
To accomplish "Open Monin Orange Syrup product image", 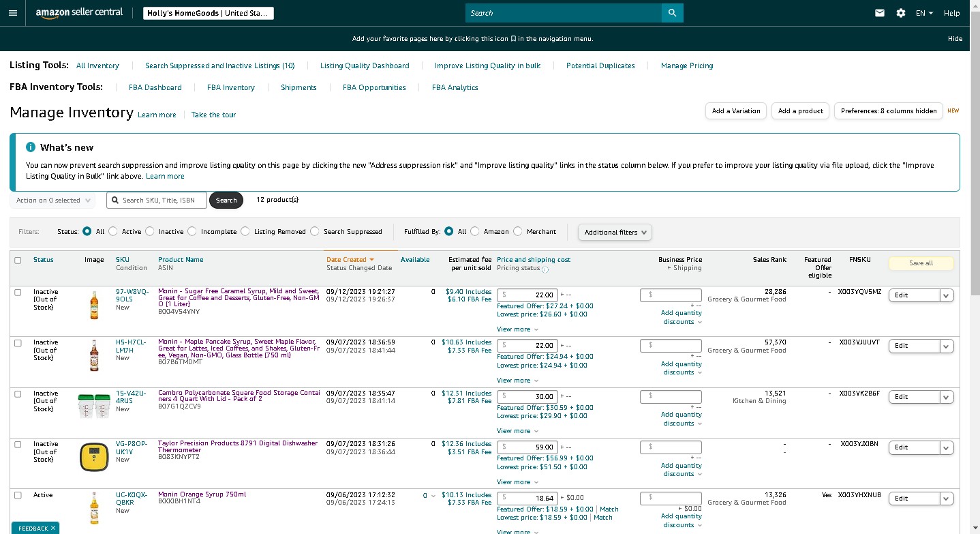I will pos(94,508).
